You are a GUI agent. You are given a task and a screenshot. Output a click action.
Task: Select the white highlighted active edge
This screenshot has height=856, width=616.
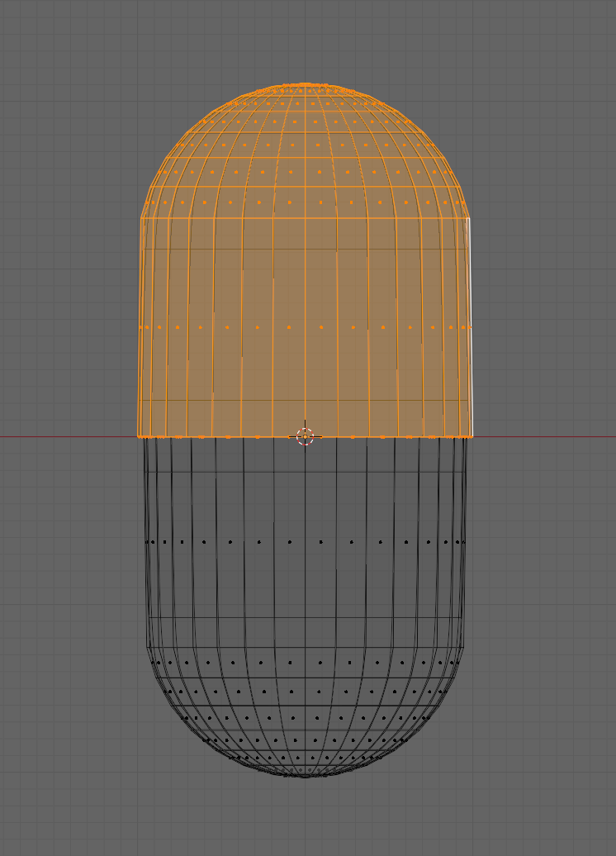tap(471, 327)
